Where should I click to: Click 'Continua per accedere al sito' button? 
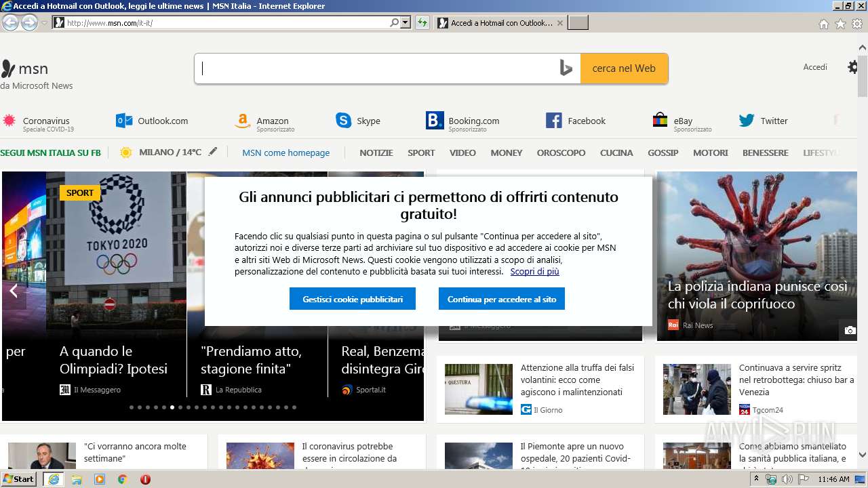point(502,299)
